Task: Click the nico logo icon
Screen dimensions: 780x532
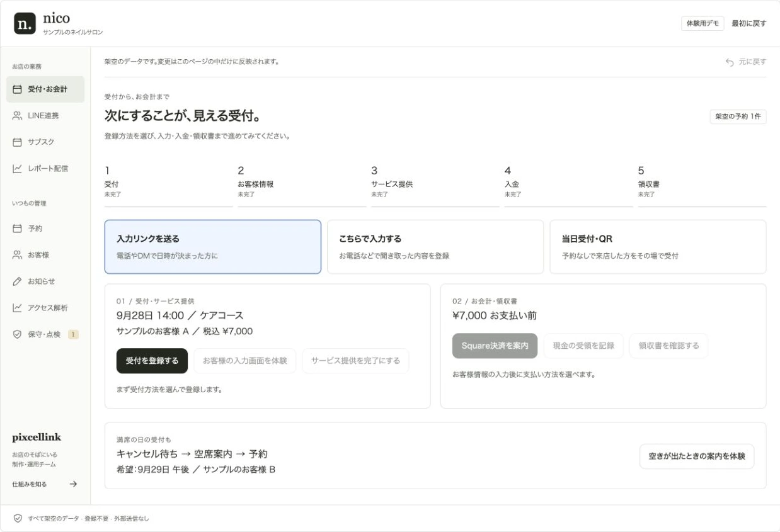Action: 25,23
